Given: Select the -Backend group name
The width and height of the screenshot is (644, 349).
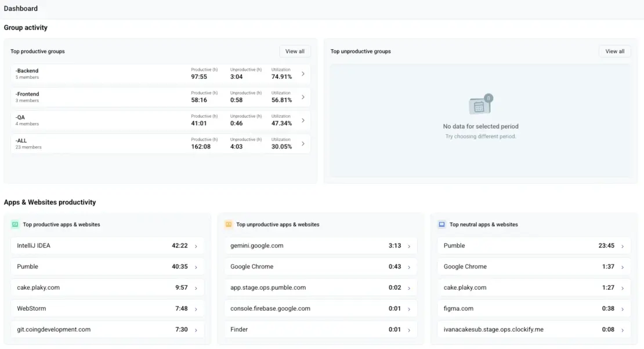Looking at the screenshot, I should [27, 71].
